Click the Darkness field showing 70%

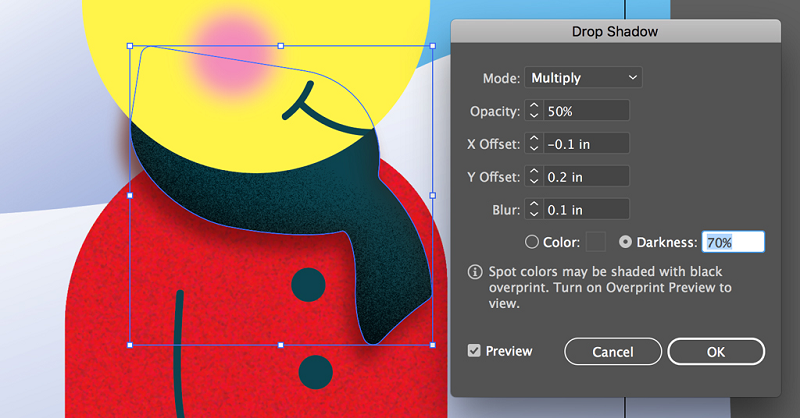coord(733,241)
